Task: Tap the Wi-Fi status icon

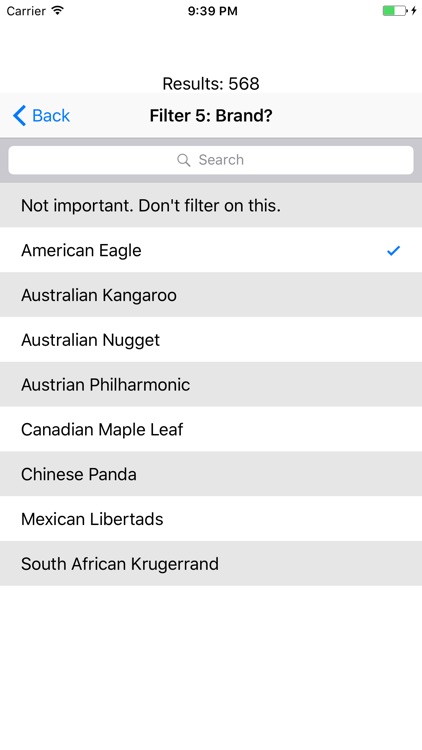Action: pos(58,11)
